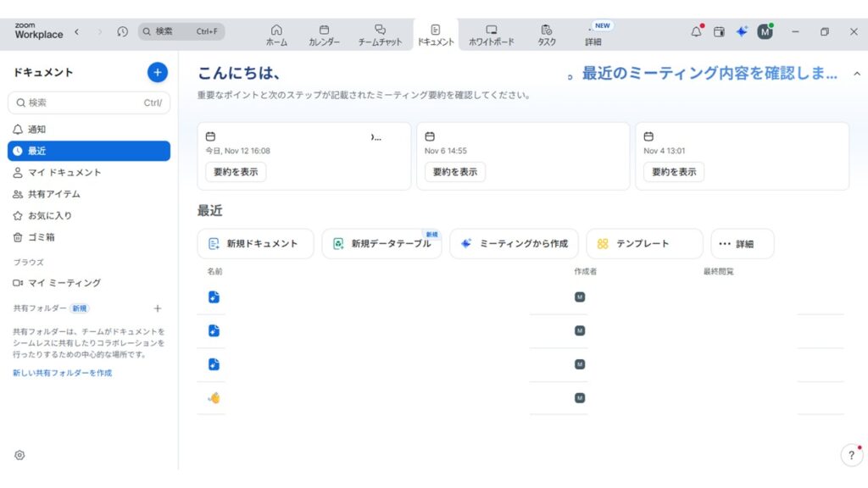The image size is (868, 488).
Task: Switch to the チームチャット tab
Action: point(380,36)
